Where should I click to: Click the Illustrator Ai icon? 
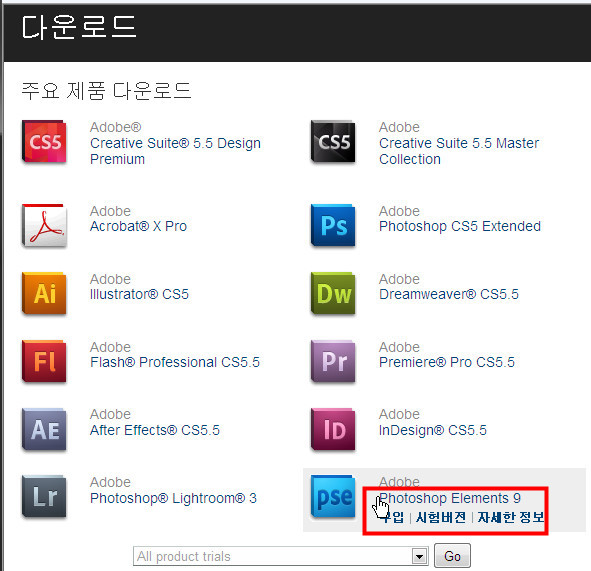[x=44, y=293]
